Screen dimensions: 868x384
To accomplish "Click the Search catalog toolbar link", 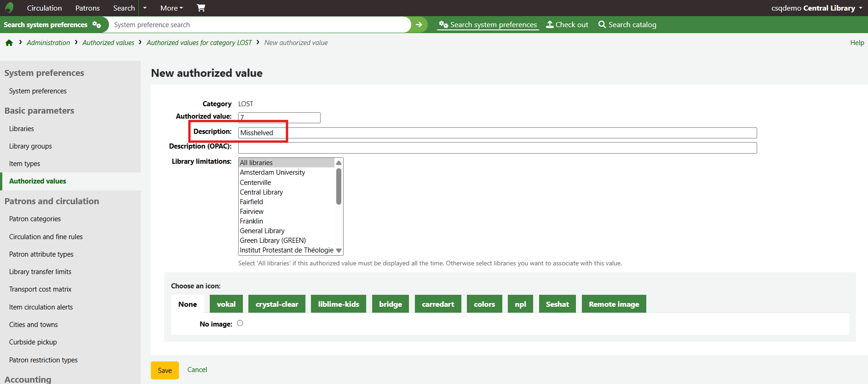I will 627,25.
